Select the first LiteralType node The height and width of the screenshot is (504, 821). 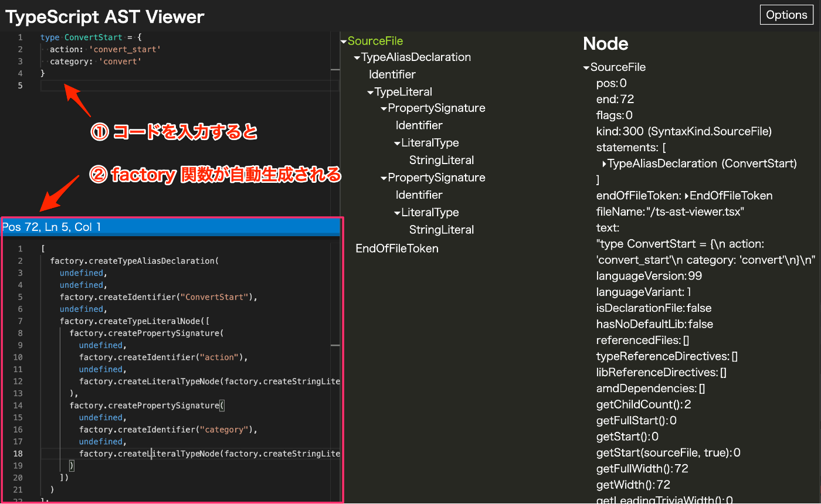tap(430, 143)
